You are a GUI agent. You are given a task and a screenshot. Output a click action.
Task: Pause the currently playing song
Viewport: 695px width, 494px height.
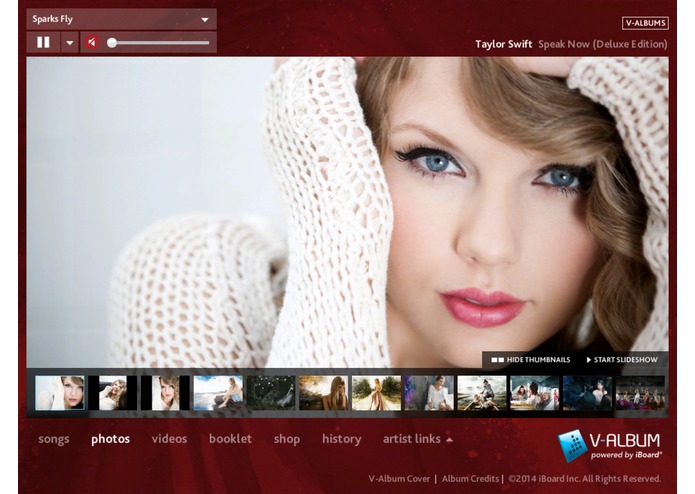tap(43, 43)
